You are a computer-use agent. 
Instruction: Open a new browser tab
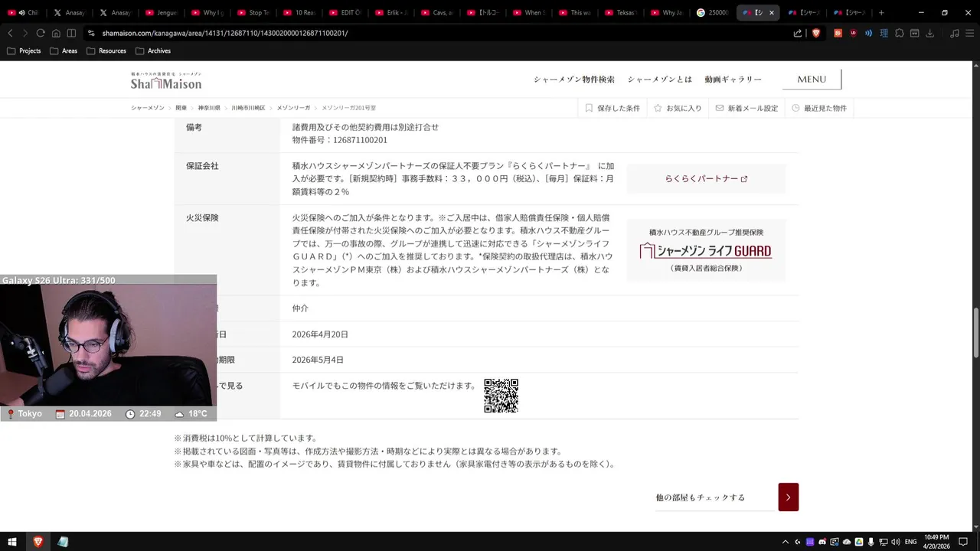(x=881, y=12)
